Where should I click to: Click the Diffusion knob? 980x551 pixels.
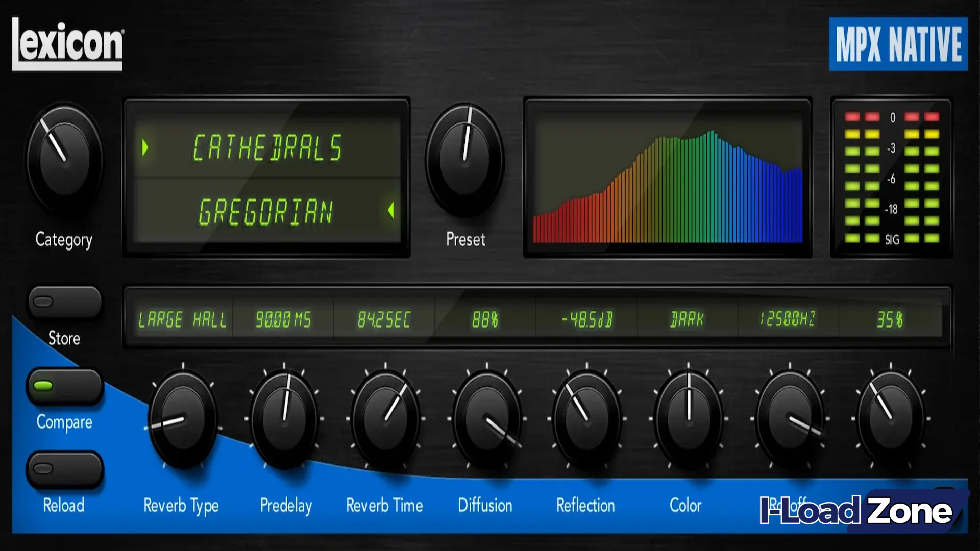click(486, 419)
